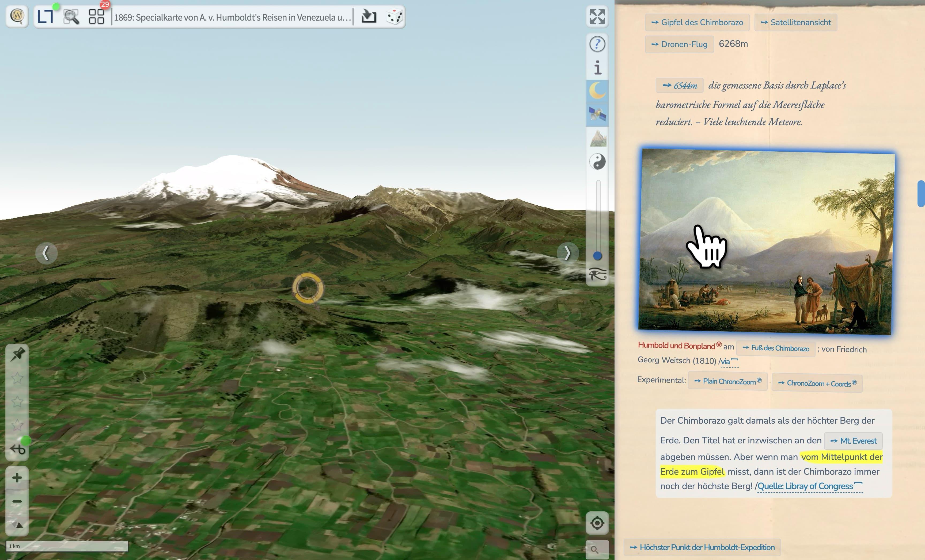
Task: Select the first star bookmark
Action: 17,378
